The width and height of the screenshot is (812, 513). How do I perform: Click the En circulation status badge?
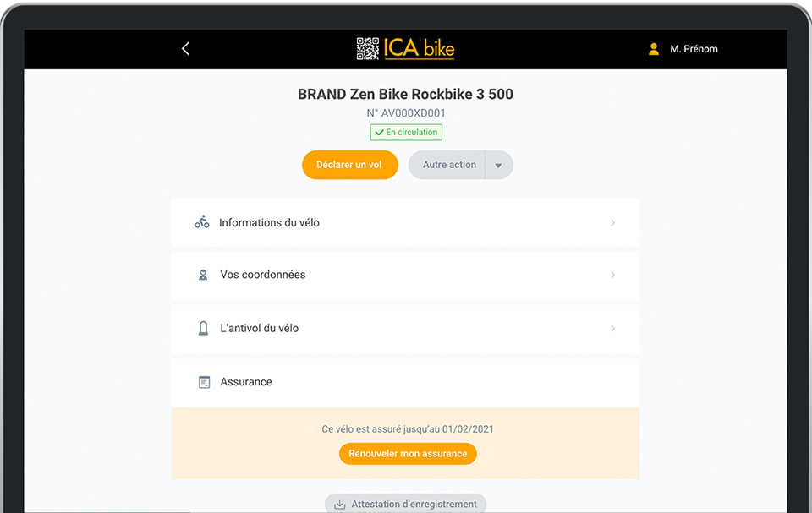406,132
